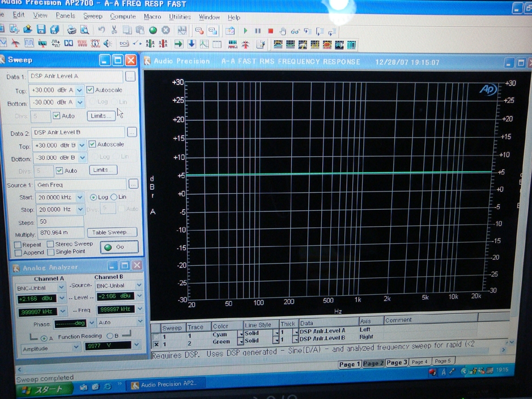The width and height of the screenshot is (532, 399).
Task: Open a test file via toolbar icon
Action: point(27,29)
